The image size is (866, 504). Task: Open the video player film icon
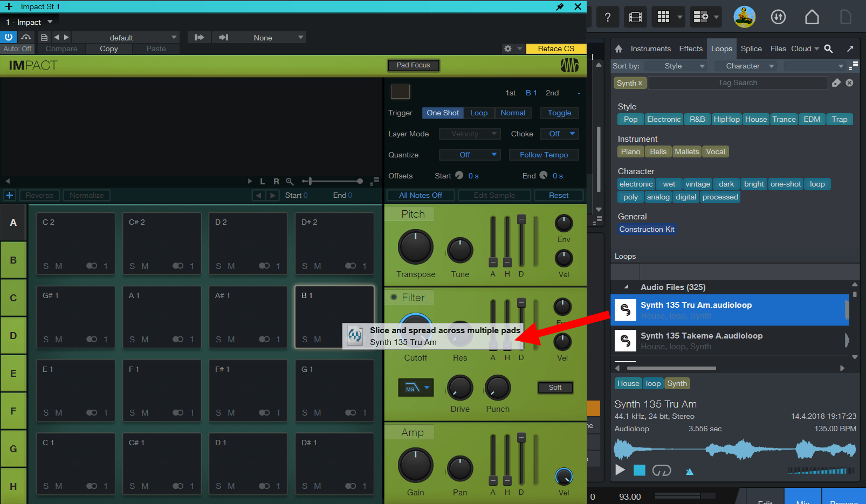tap(636, 17)
